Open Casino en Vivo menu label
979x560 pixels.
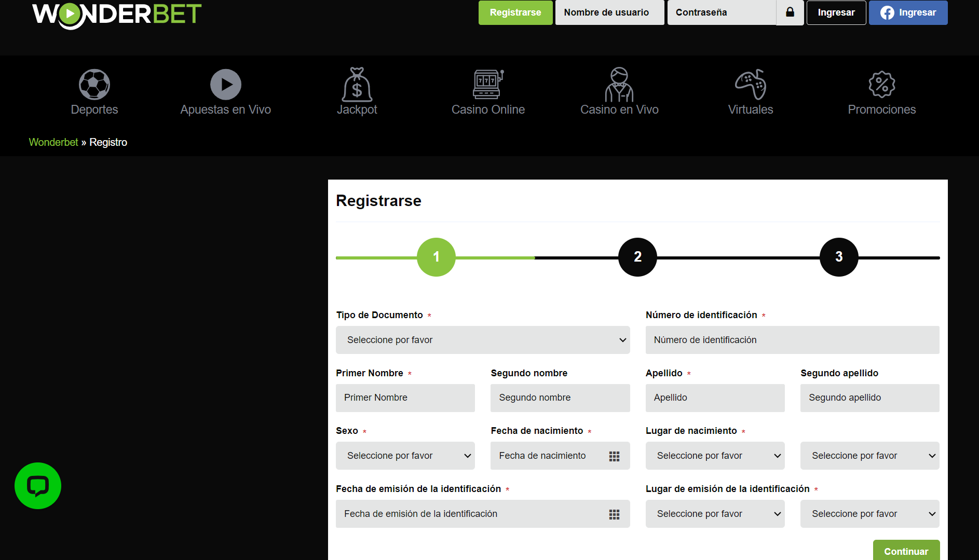tap(619, 110)
